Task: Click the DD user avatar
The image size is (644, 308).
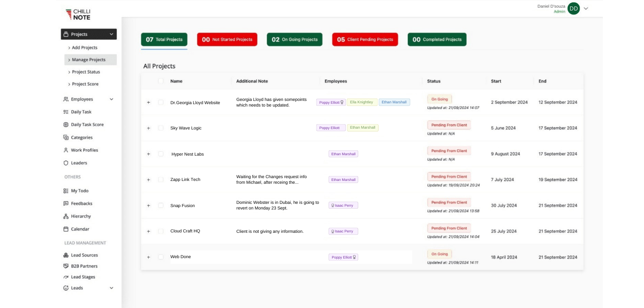Action: click(x=574, y=8)
